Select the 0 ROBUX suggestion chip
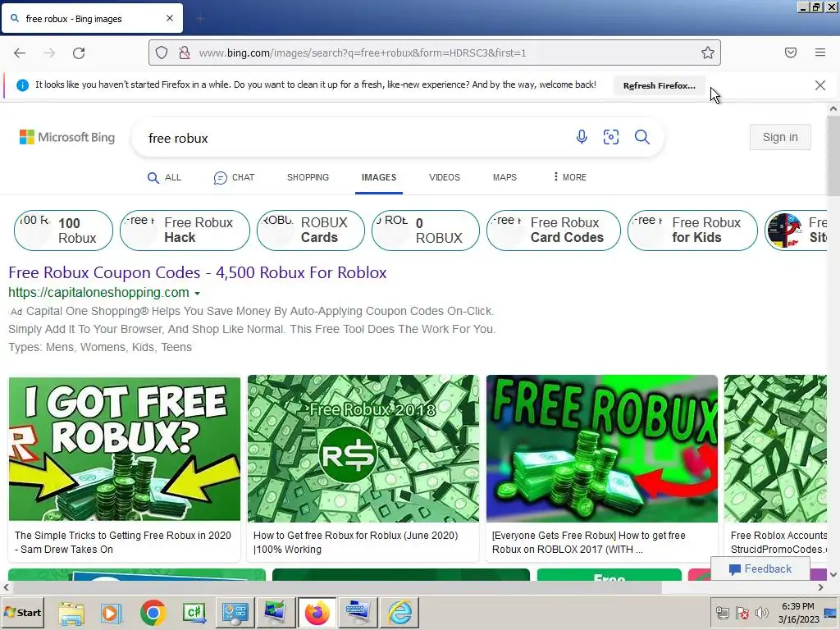840x630 pixels. (426, 231)
